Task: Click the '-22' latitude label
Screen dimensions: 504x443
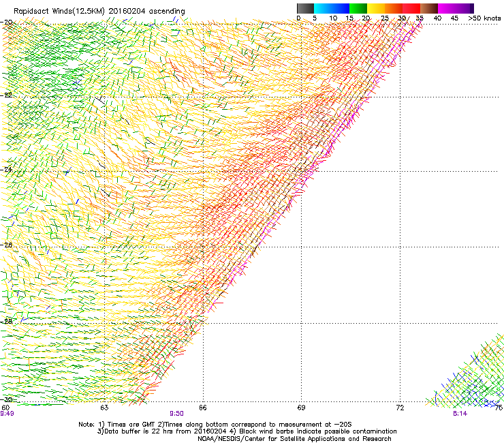Action: pyautogui.click(x=7, y=95)
